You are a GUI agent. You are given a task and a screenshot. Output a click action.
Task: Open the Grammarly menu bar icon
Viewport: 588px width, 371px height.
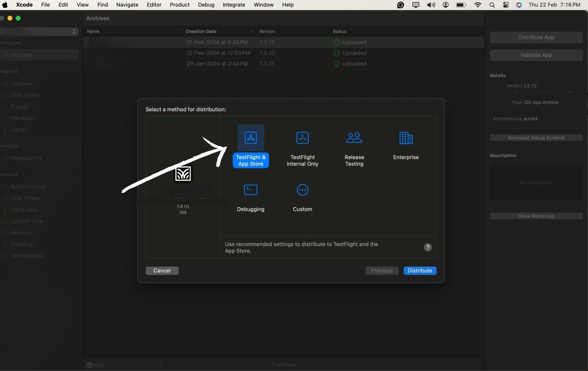tap(401, 5)
